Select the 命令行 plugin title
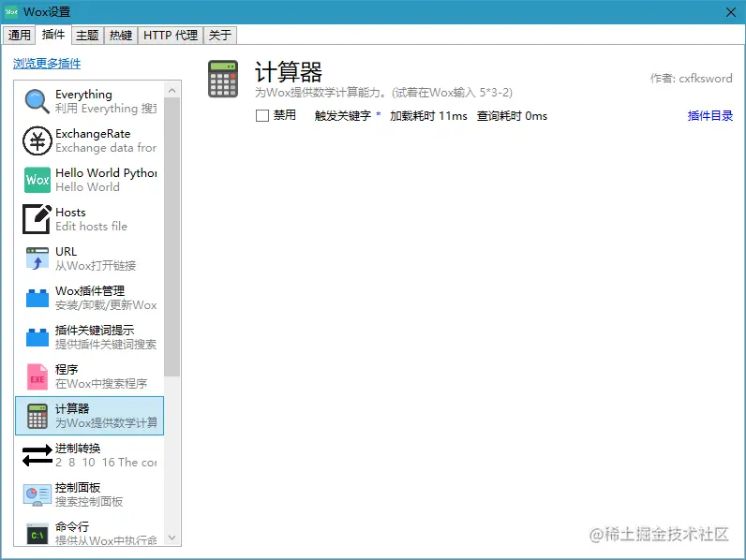746x560 pixels. [x=72, y=526]
